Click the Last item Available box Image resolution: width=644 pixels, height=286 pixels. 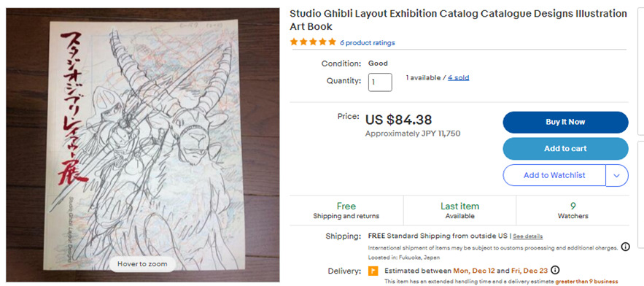(x=460, y=210)
